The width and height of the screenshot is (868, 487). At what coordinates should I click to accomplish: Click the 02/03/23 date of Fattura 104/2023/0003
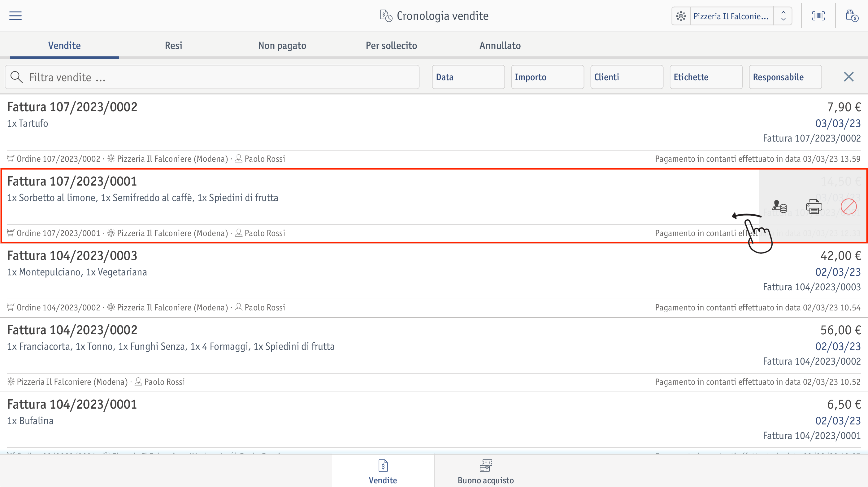[838, 272]
